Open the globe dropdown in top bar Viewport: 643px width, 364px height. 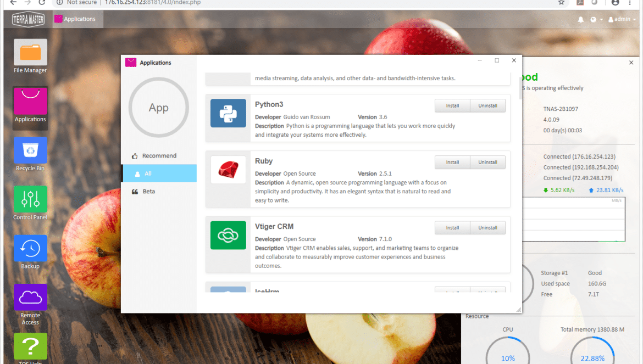point(596,19)
